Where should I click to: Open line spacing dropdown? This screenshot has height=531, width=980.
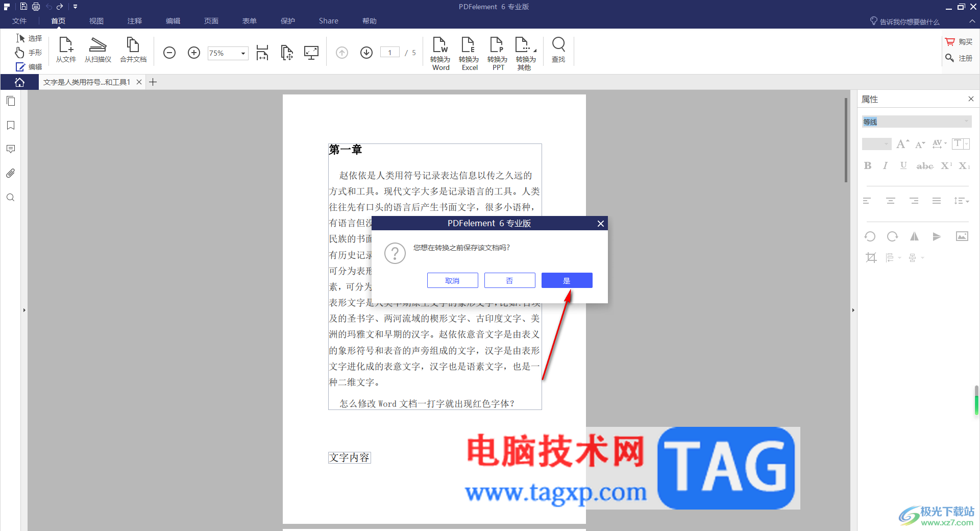[x=962, y=201]
